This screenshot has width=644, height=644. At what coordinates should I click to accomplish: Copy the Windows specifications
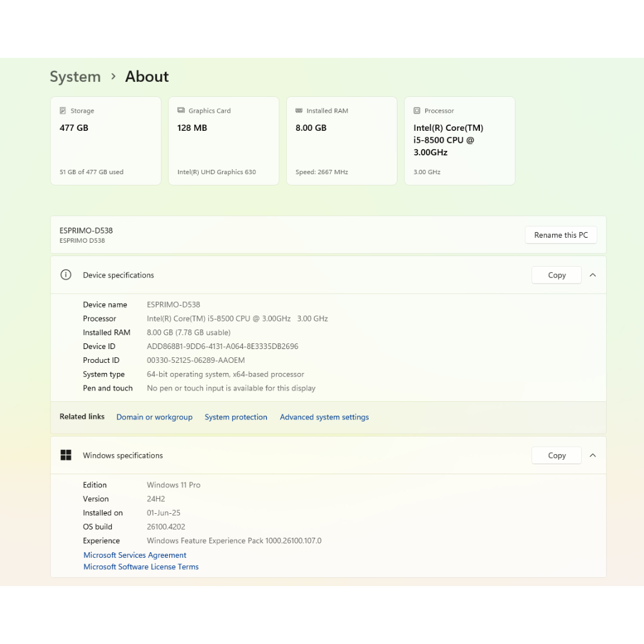(557, 455)
